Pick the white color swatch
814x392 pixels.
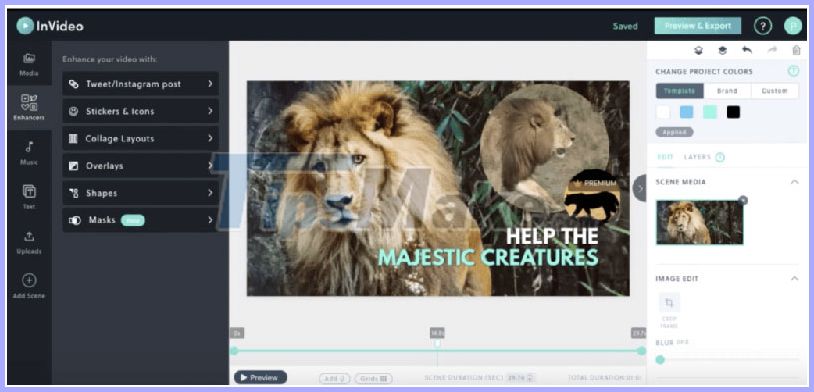(663, 112)
